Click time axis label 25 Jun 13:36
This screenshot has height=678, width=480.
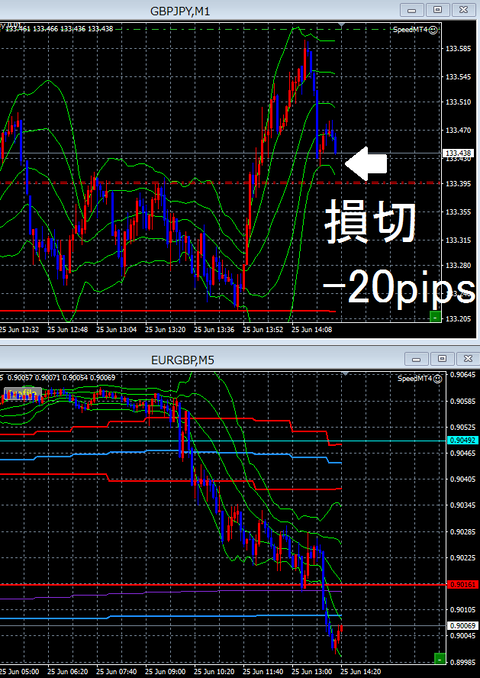[x=214, y=329]
